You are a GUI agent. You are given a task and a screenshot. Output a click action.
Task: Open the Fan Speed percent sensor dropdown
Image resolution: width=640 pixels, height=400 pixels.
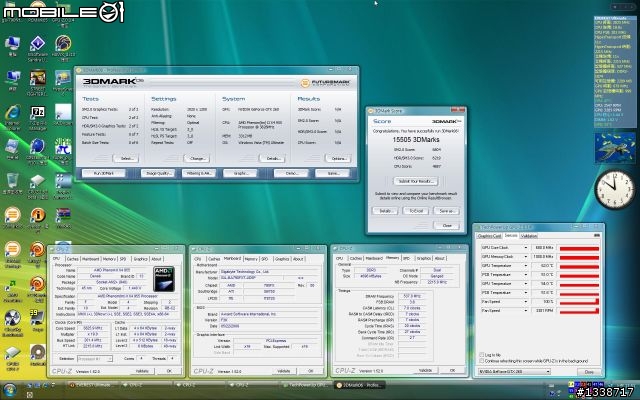pyautogui.click(x=525, y=302)
